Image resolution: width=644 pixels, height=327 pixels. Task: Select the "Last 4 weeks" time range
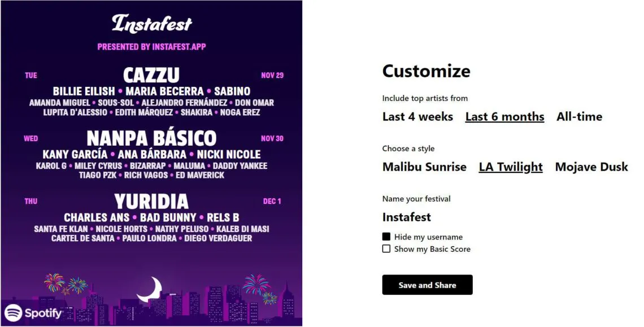[418, 117]
